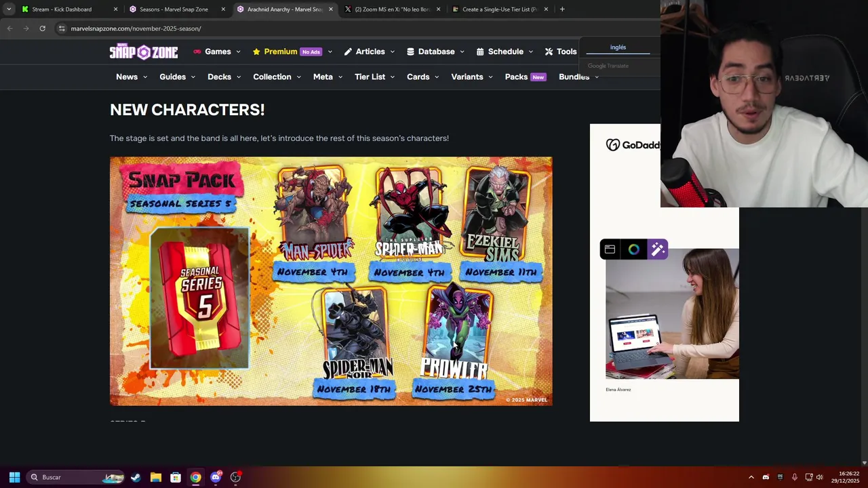868x488 pixels.
Task: Launch Steam from the taskbar
Action: pyautogui.click(x=136, y=477)
